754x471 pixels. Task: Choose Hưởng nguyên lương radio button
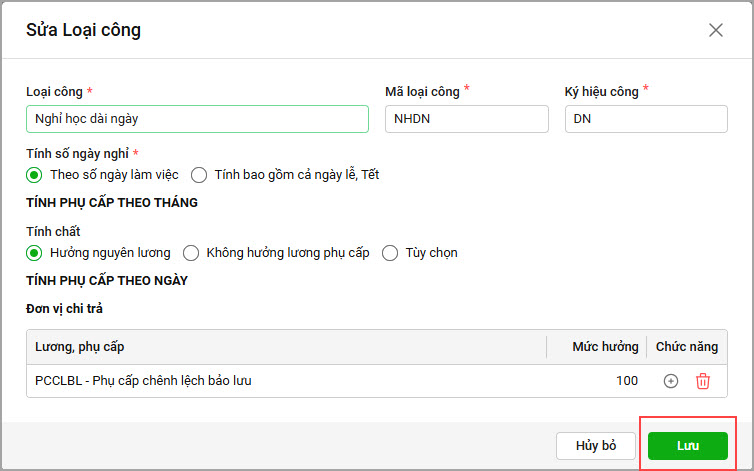34,253
